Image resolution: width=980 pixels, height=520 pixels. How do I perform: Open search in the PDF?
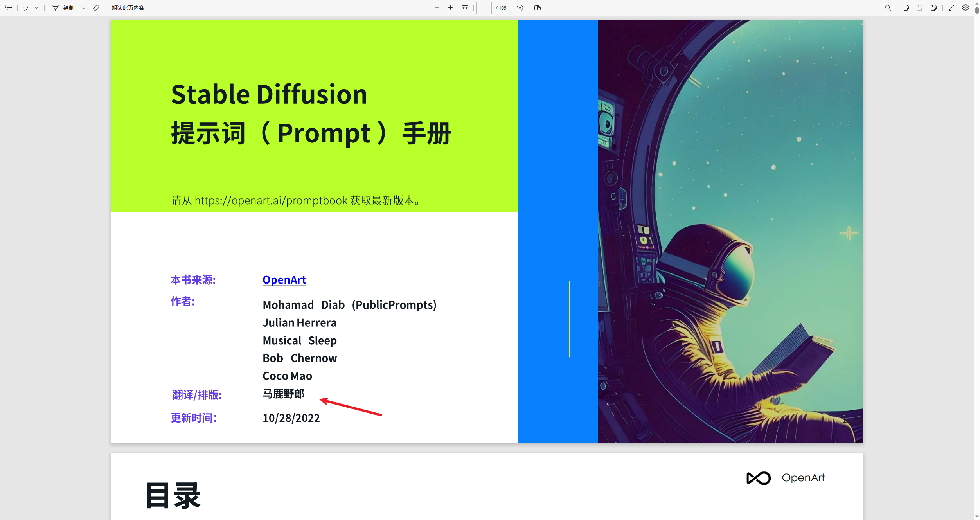point(888,8)
